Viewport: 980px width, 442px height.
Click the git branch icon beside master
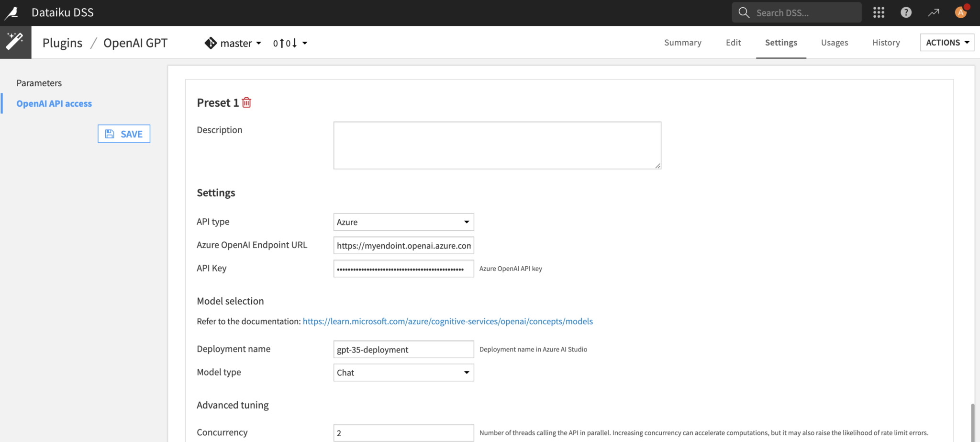pyautogui.click(x=211, y=43)
